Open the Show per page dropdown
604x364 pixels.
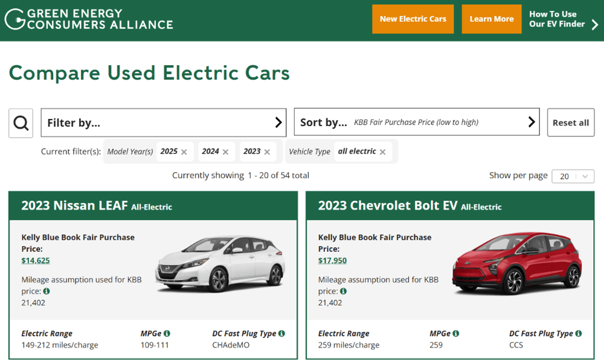coord(572,176)
